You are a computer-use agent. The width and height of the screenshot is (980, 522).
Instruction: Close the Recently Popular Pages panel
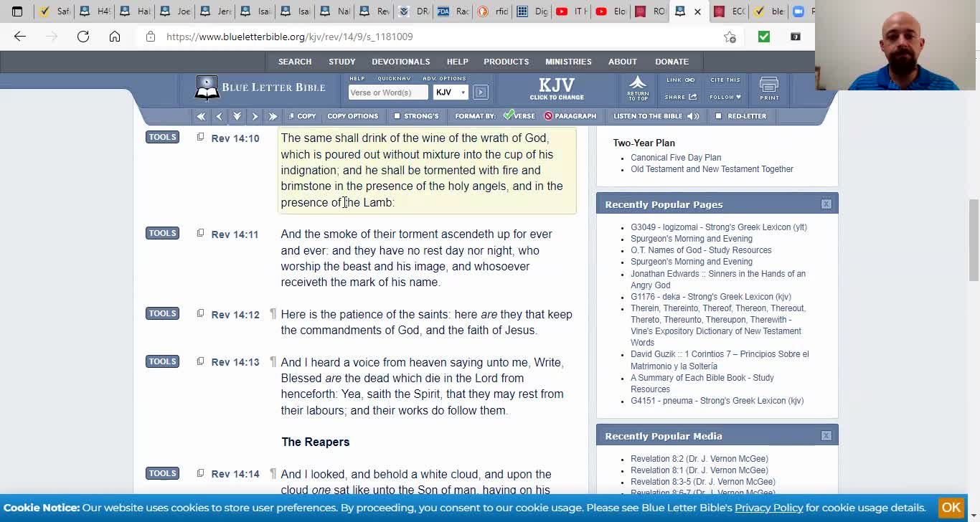click(x=826, y=204)
